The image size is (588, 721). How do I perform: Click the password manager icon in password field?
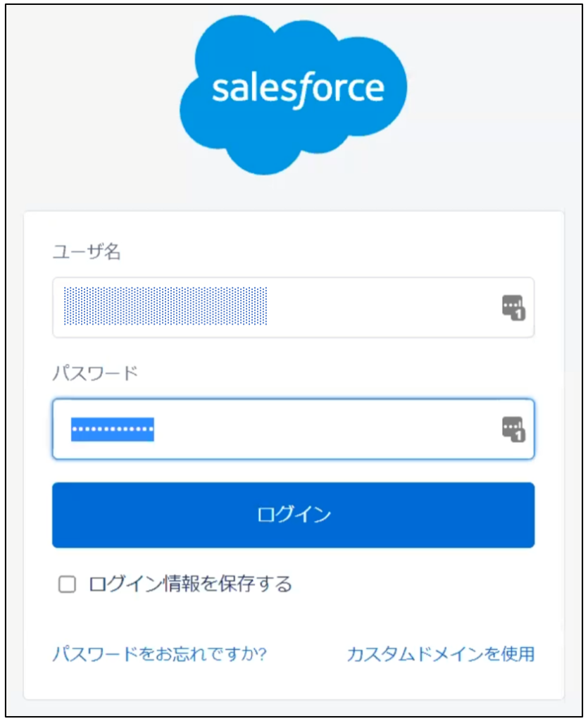click(513, 430)
